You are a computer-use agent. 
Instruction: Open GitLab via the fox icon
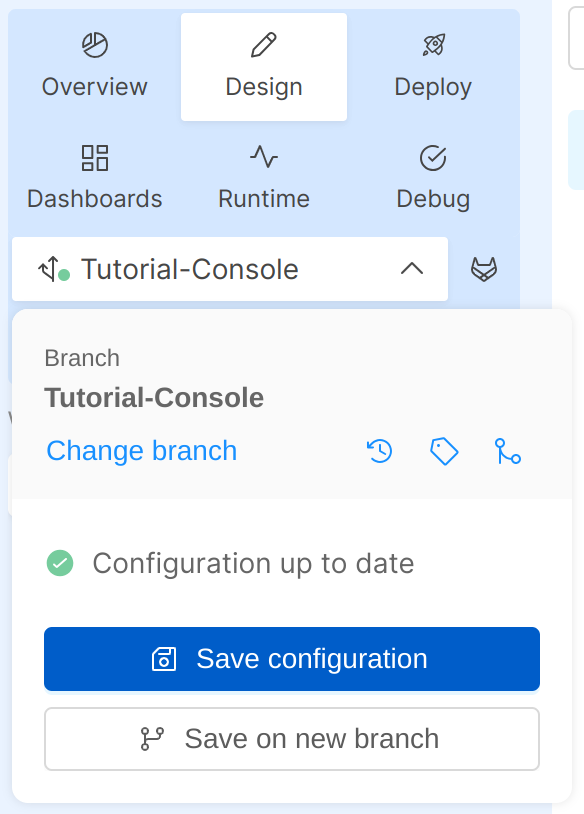[x=484, y=268]
